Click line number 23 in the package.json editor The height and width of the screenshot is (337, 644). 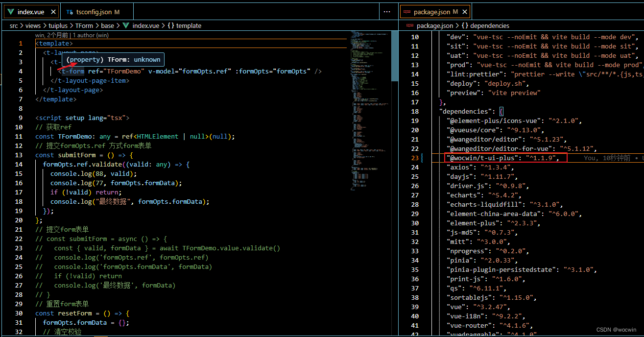[415, 158]
